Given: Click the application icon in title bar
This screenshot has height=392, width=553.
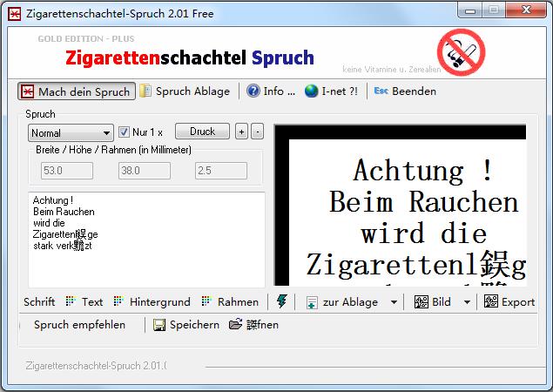Looking at the screenshot, I should click(15, 14).
